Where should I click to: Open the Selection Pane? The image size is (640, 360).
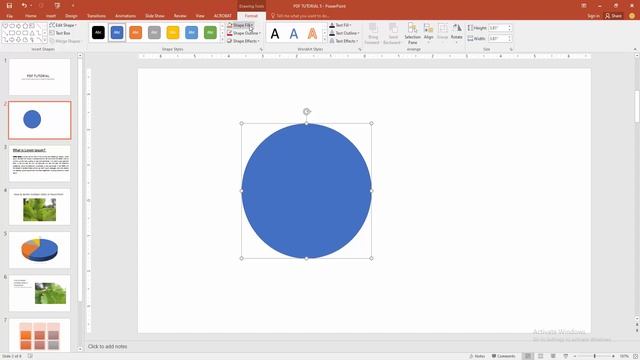413,33
